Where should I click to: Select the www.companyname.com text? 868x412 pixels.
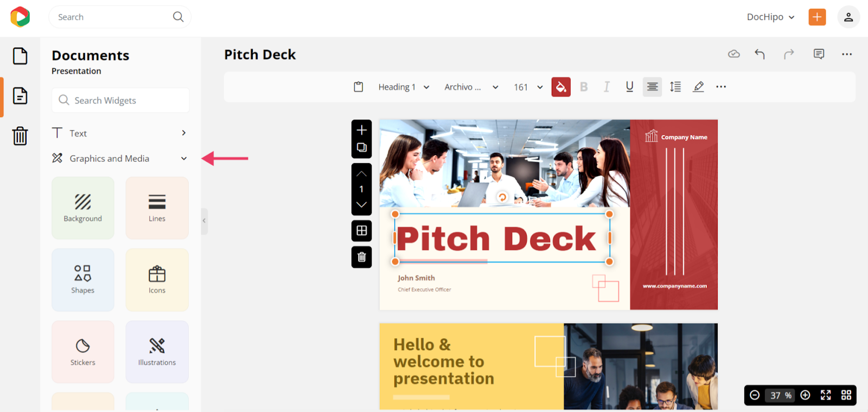(x=675, y=286)
